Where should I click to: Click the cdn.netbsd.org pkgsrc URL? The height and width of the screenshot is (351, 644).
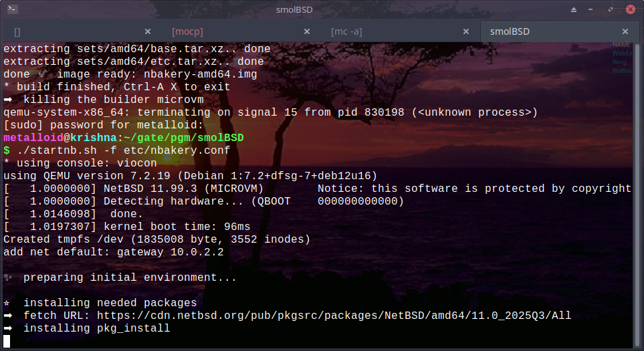[x=334, y=316]
